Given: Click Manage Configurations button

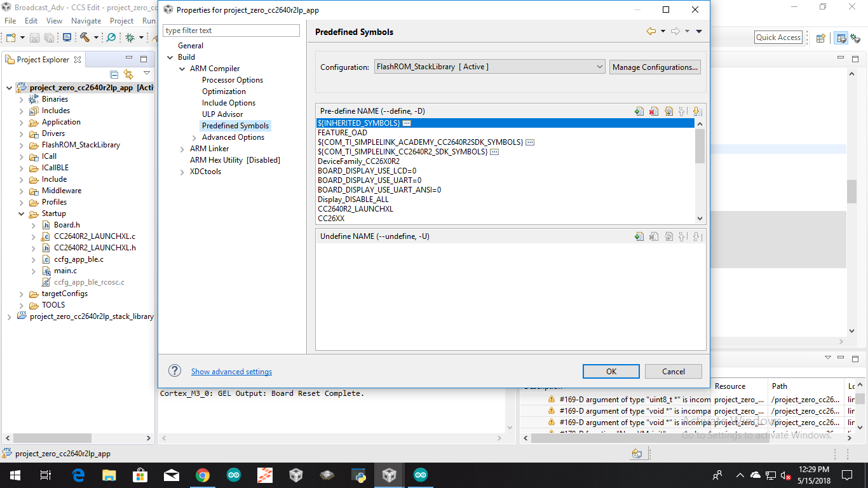Looking at the screenshot, I should (655, 67).
